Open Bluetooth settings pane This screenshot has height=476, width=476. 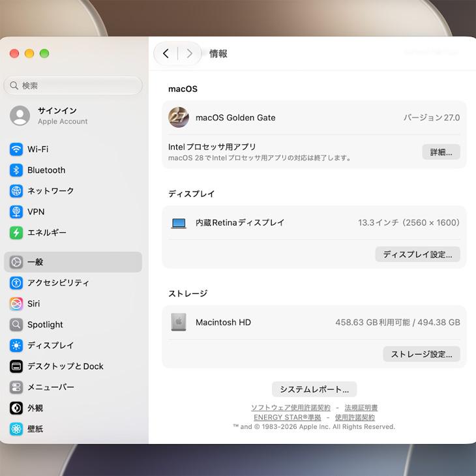click(73, 170)
